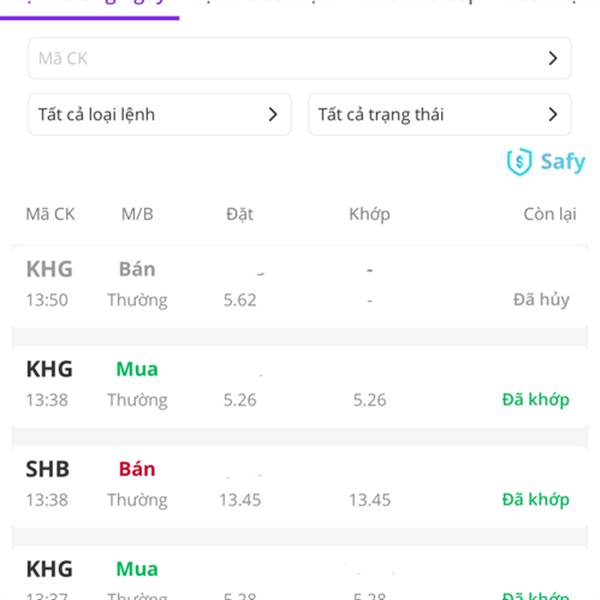Sort by the Mã CK column header
The image size is (600, 600).
coord(50,214)
